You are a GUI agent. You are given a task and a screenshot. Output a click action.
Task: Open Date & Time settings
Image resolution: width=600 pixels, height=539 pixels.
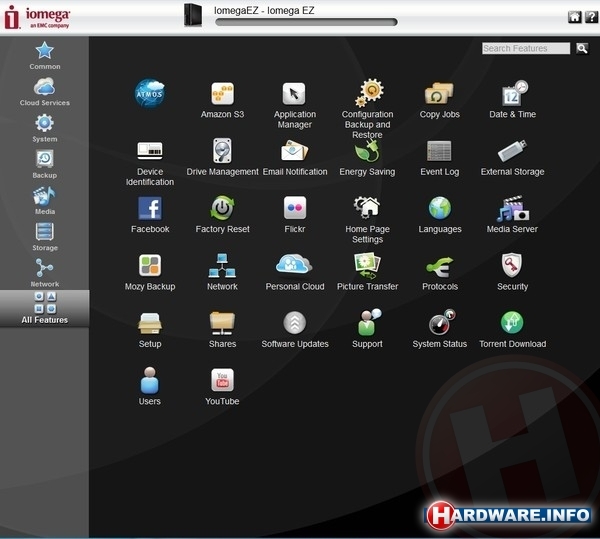click(x=512, y=99)
